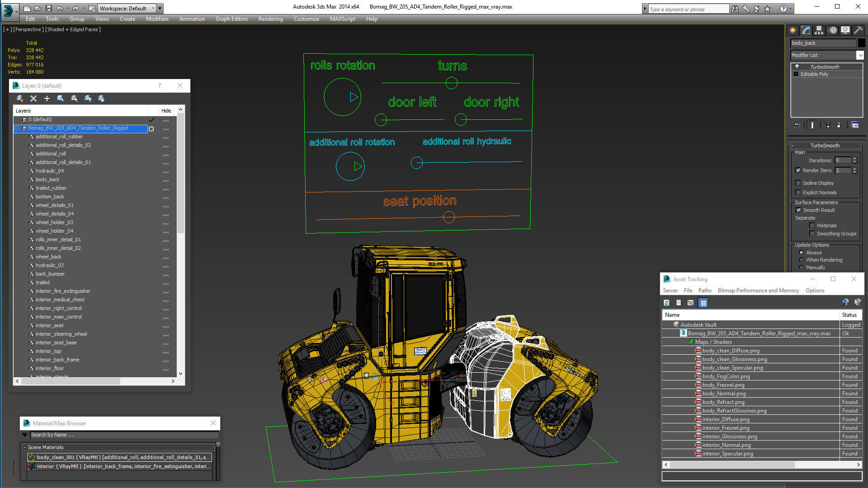Toggle Smooth Result checkbox
This screenshot has height=488, width=868.
click(798, 210)
